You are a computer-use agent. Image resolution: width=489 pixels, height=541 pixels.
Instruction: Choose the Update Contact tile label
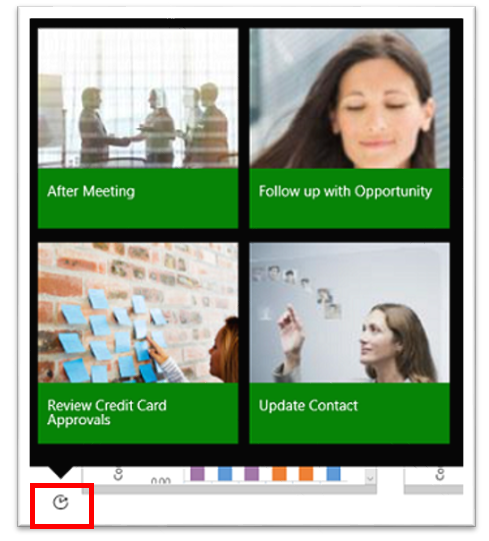click(308, 406)
